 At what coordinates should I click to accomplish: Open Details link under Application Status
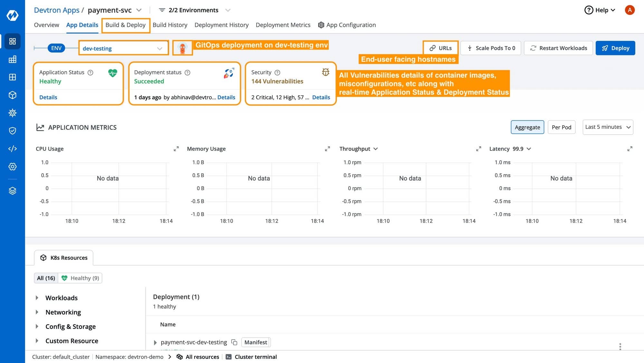pyautogui.click(x=48, y=97)
